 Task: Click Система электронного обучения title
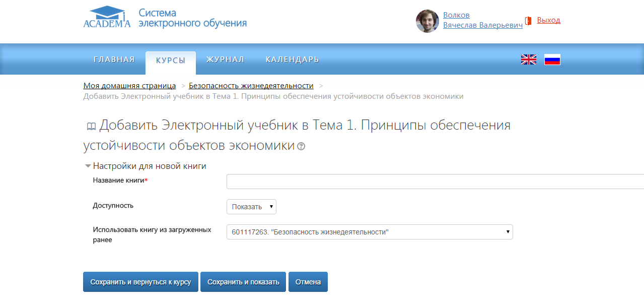pos(192,18)
